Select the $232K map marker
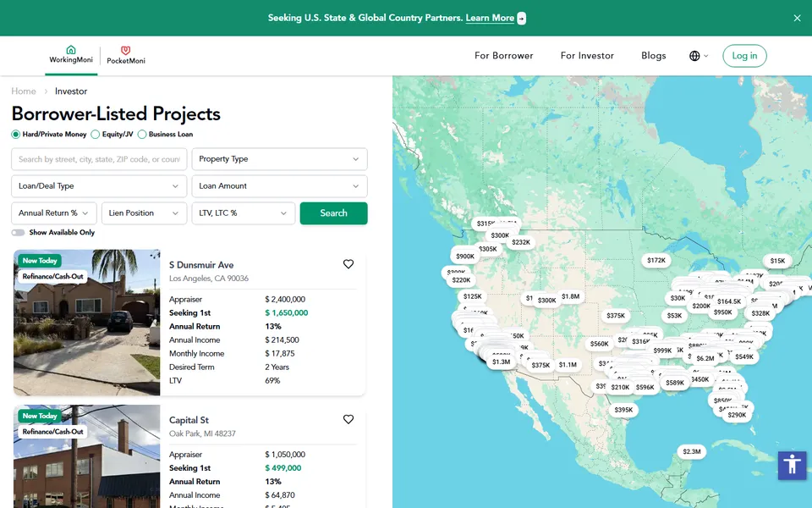This screenshot has height=508, width=812. tap(521, 242)
